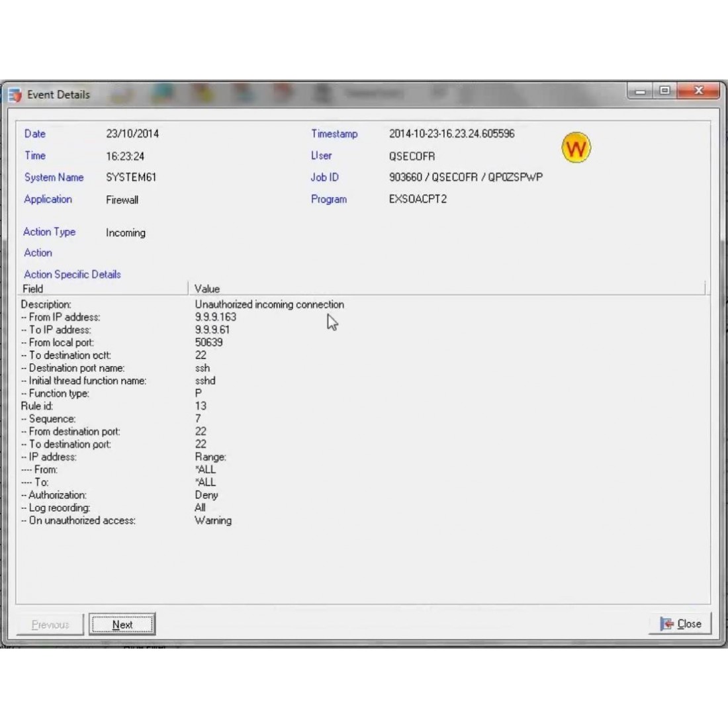Click the exit icon on the Close button
Viewport: 728px width, 728px height.
(x=666, y=624)
